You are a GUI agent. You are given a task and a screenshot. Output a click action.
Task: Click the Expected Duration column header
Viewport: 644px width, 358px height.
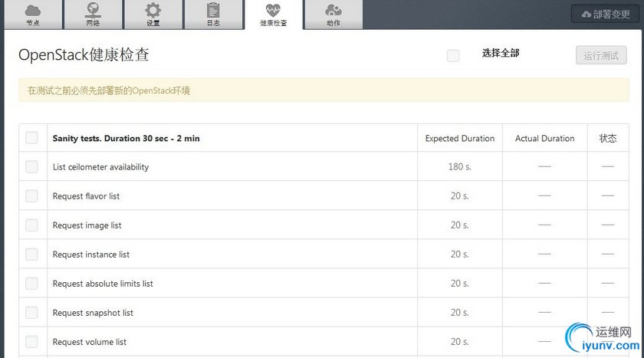click(x=460, y=138)
